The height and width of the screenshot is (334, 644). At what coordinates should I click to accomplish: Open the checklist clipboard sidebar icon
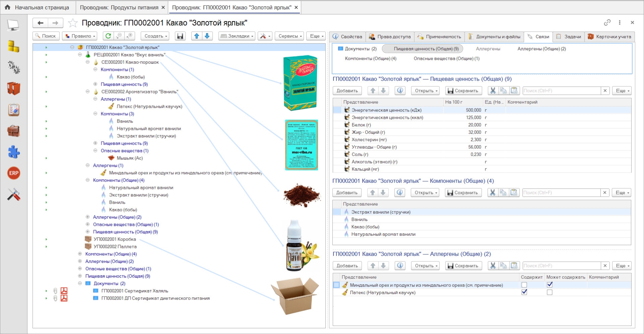13,110
